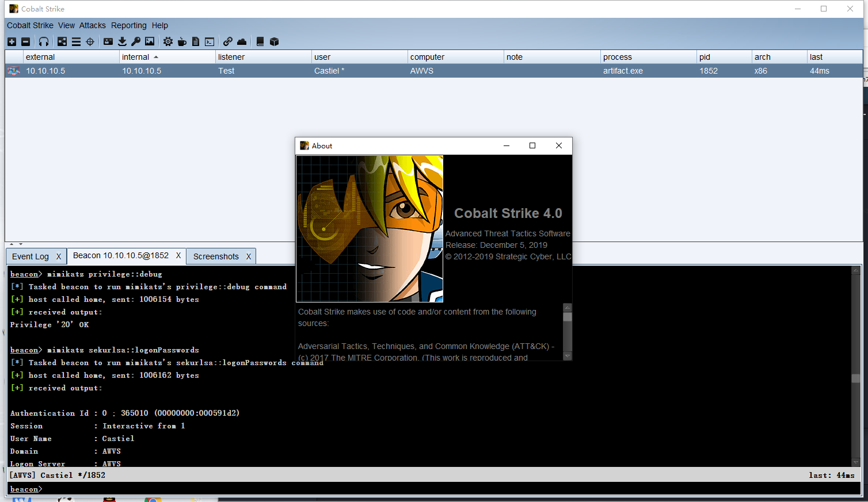Disconnect from team server (minus icon)
The image size is (868, 502).
25,41
